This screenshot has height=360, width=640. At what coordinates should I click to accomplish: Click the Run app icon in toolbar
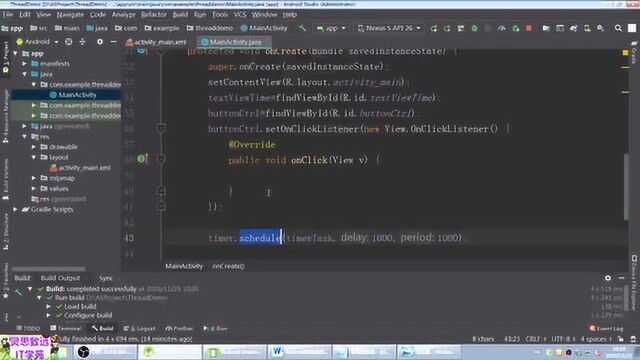(x=433, y=28)
